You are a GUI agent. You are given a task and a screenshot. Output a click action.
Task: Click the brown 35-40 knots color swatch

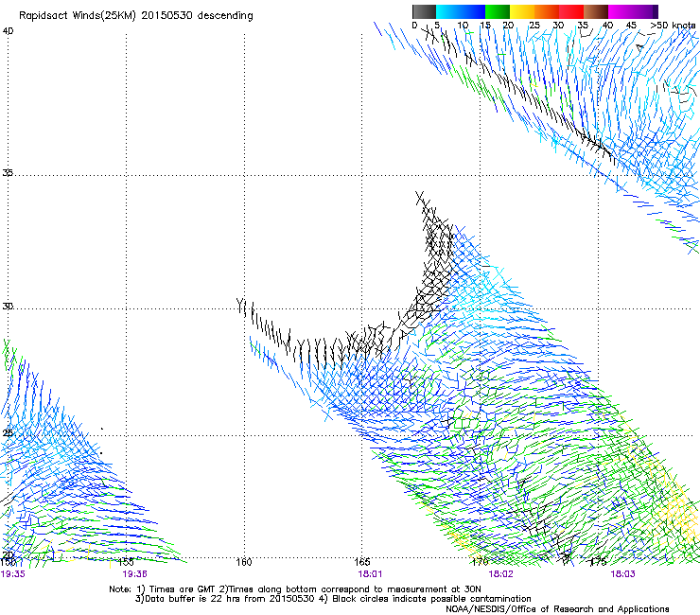[596, 11]
